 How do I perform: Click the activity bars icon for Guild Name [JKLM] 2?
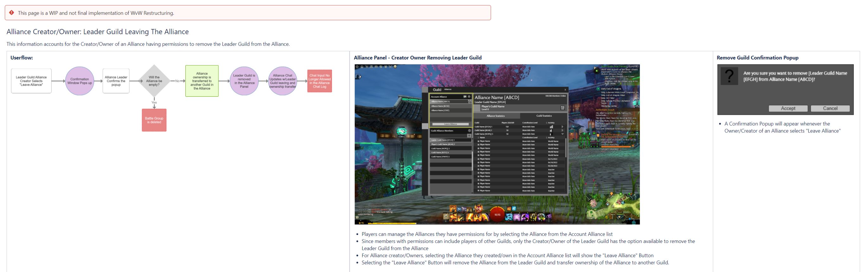pyautogui.click(x=551, y=130)
